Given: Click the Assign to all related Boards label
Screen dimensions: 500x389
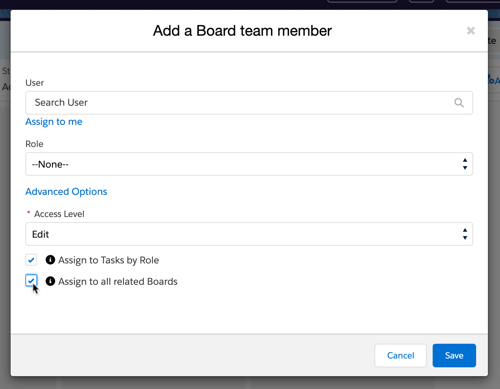Looking at the screenshot, I should 118,282.
